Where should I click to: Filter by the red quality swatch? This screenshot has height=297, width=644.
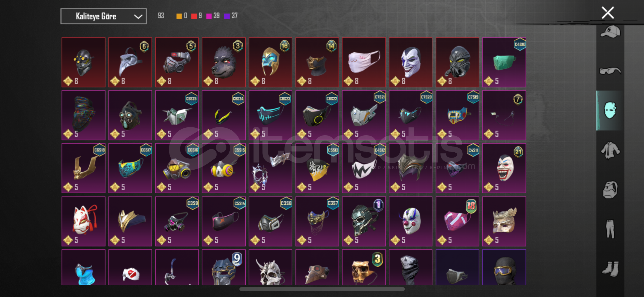[x=194, y=16]
